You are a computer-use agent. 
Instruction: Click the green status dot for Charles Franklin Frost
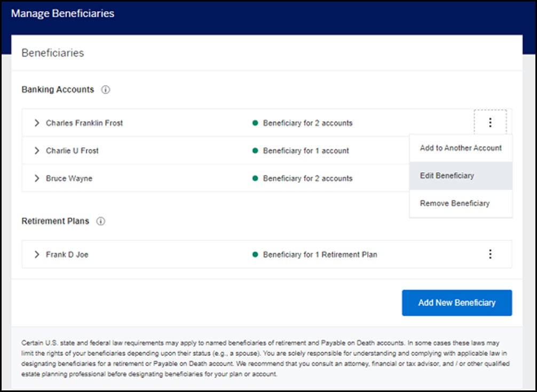[x=255, y=123]
